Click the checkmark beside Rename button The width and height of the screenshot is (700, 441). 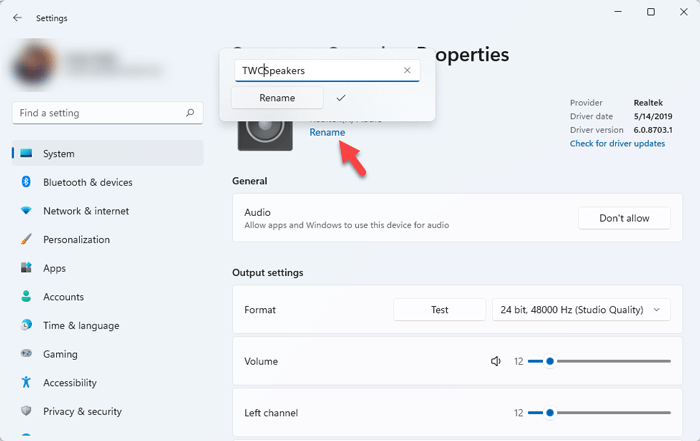coord(341,98)
